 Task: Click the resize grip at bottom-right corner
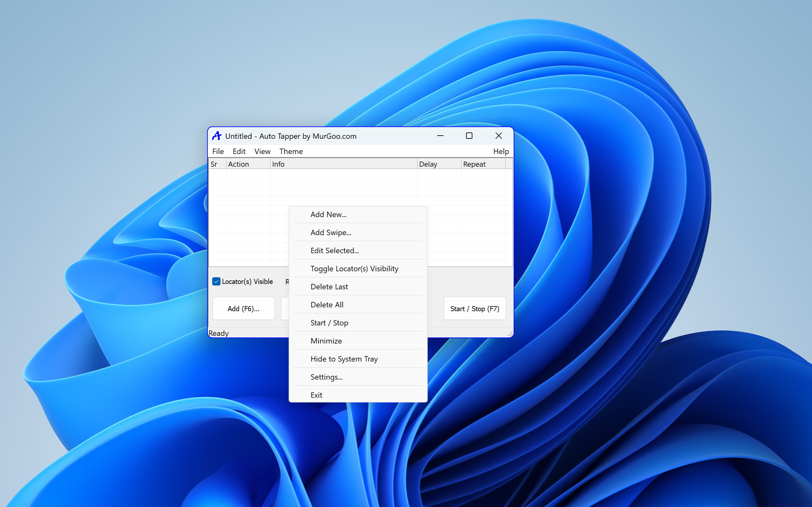509,333
